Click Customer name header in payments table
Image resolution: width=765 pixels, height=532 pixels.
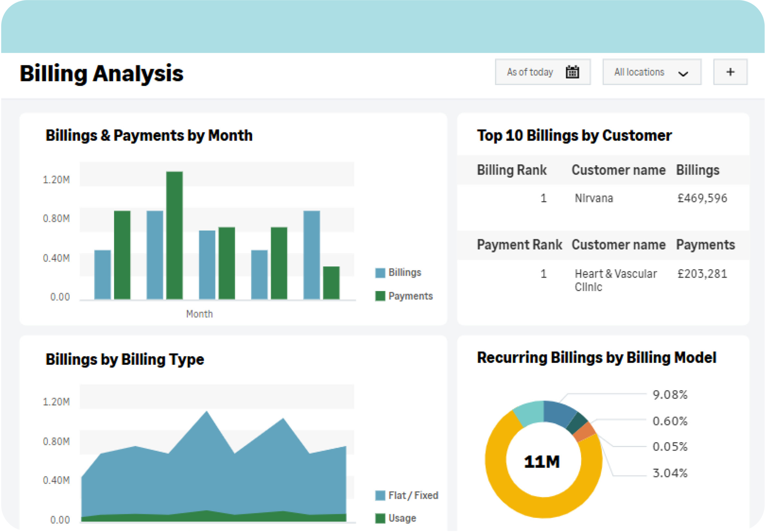(618, 245)
